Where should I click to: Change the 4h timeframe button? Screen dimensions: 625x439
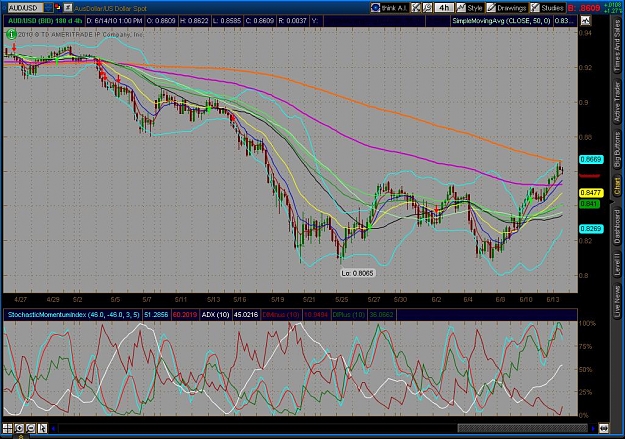coord(444,8)
